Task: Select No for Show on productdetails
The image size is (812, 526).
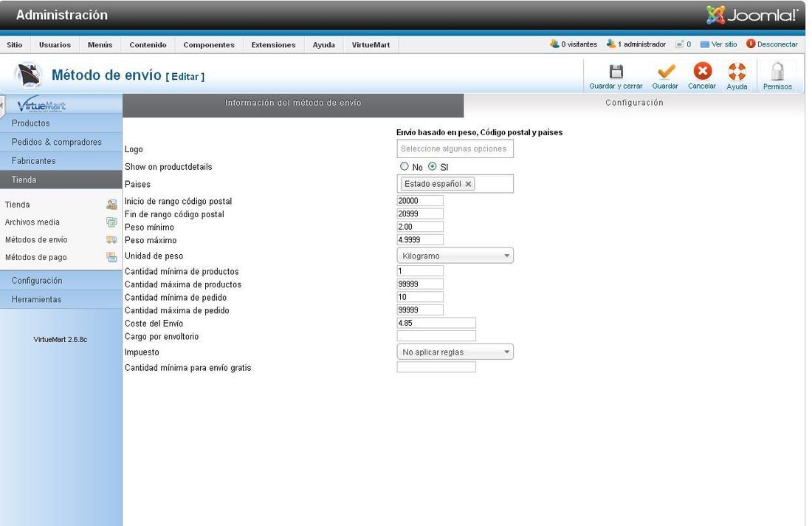Action: pos(405,166)
